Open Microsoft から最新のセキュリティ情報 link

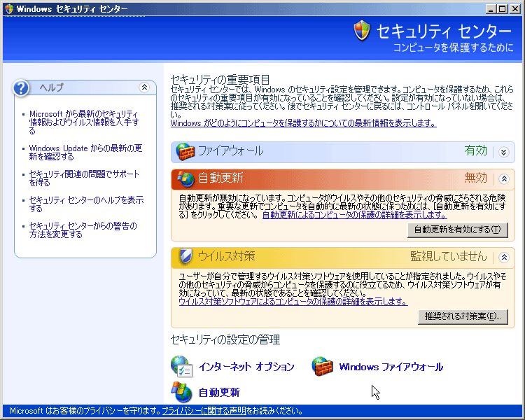84,122
